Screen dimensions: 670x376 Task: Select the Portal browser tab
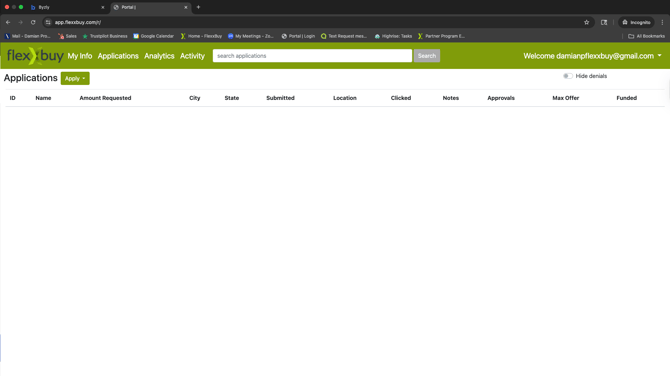[150, 7]
